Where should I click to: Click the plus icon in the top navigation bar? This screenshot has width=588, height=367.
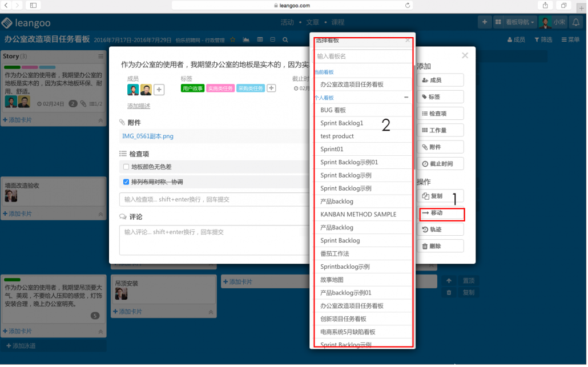(484, 22)
